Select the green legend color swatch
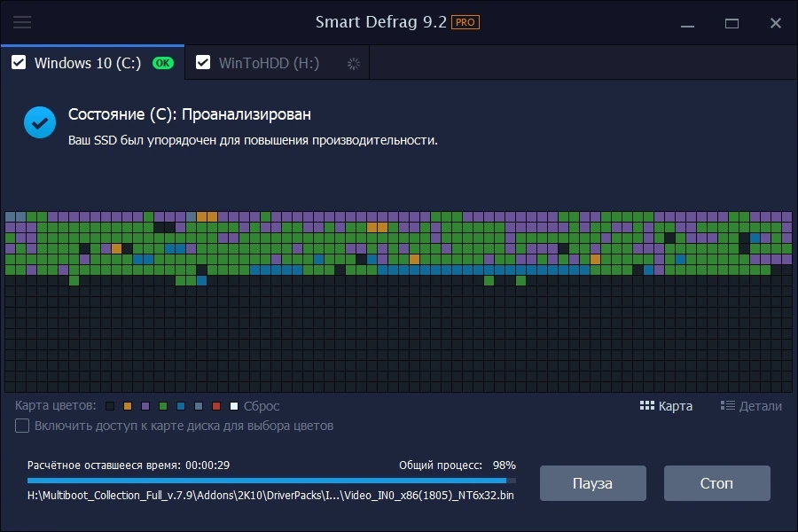The width and height of the screenshot is (798, 532). [x=163, y=406]
